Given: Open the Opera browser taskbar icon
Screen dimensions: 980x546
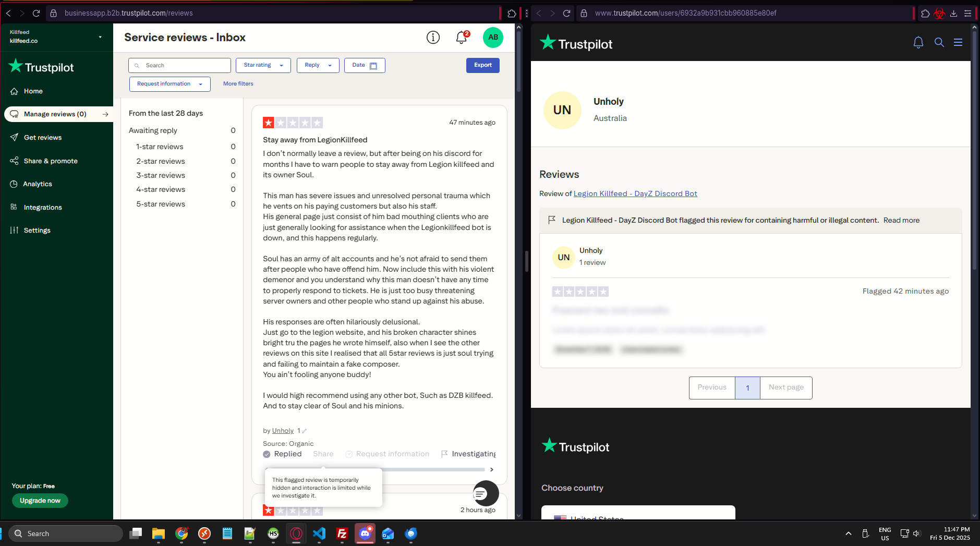Looking at the screenshot, I should click(x=296, y=533).
